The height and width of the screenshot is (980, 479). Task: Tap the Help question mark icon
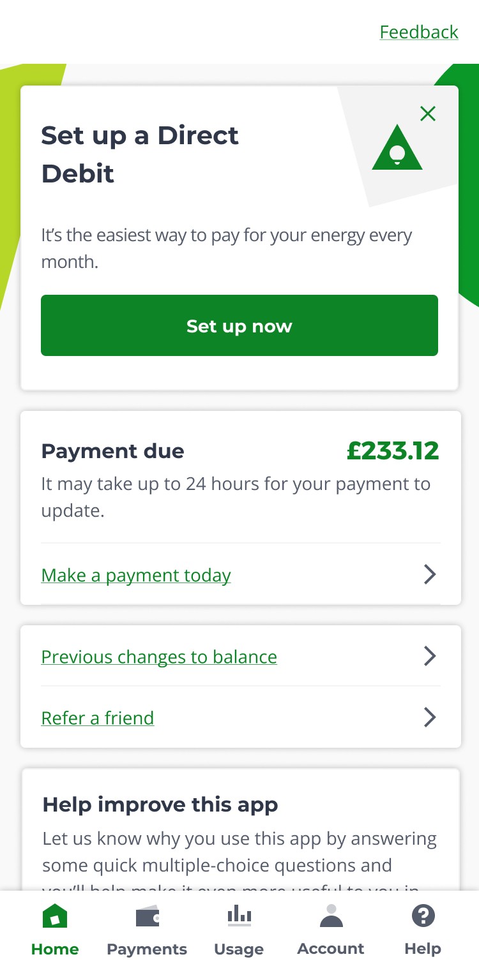[423, 916]
